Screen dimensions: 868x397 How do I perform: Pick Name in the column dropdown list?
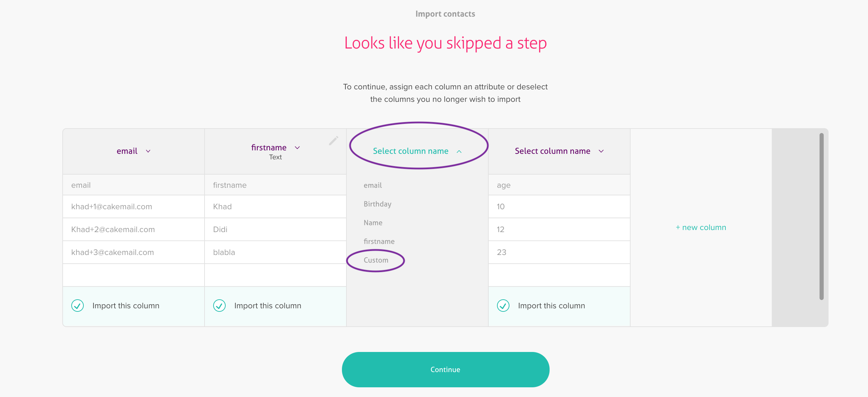373,223
